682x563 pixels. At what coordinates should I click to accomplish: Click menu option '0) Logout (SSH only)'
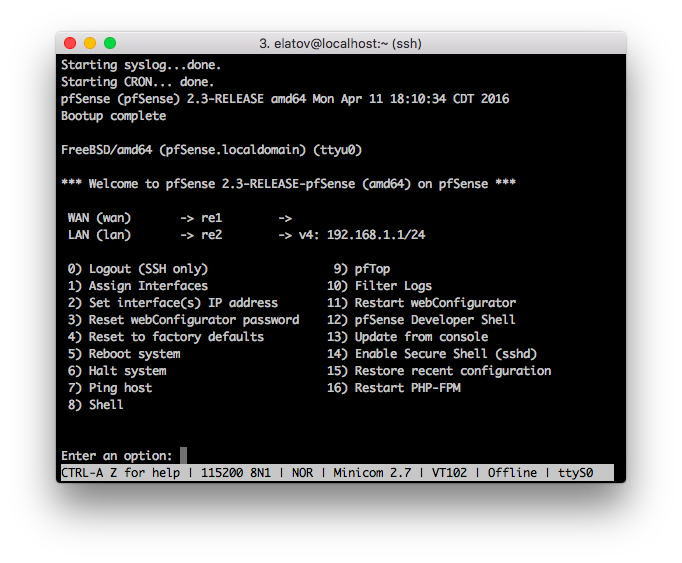tap(138, 269)
